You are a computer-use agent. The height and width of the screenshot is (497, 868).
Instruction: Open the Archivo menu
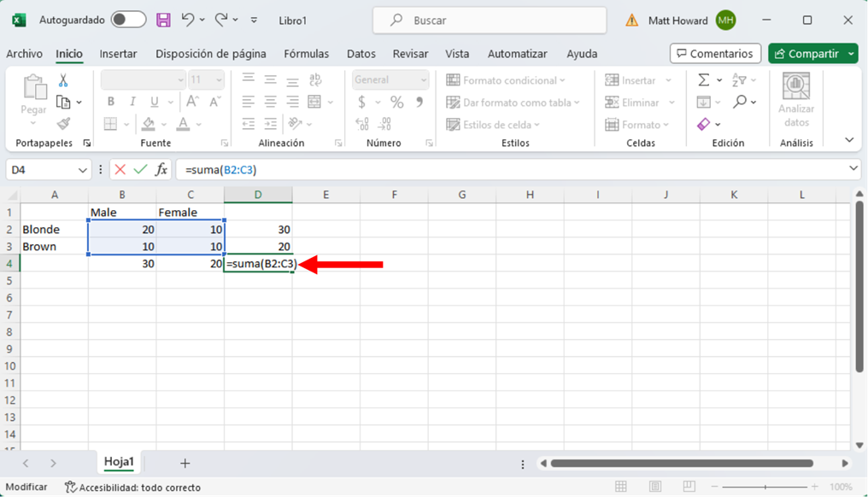coord(24,54)
